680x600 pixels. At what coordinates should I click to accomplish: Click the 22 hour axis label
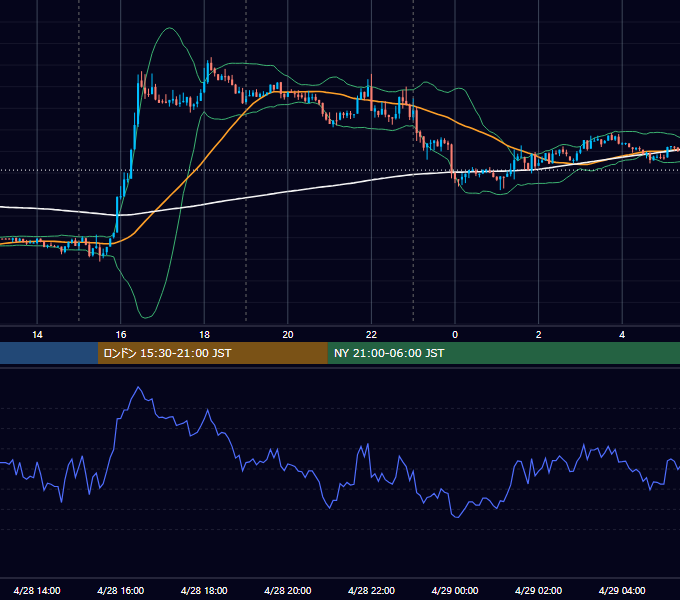tap(371, 335)
